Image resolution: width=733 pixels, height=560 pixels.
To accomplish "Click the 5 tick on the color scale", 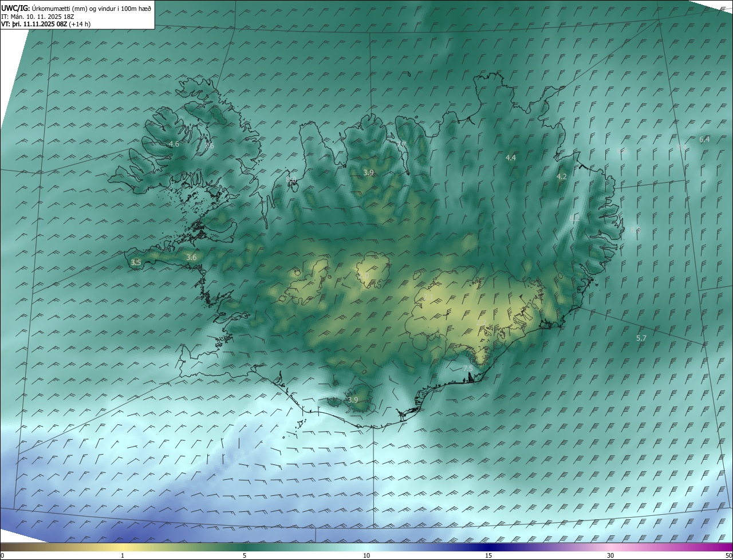I will [245, 555].
